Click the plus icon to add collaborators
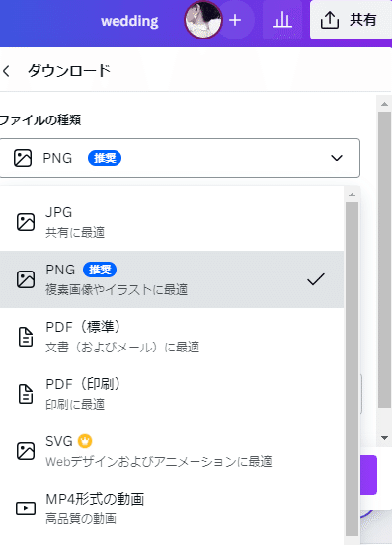392x545 pixels. coord(235,20)
